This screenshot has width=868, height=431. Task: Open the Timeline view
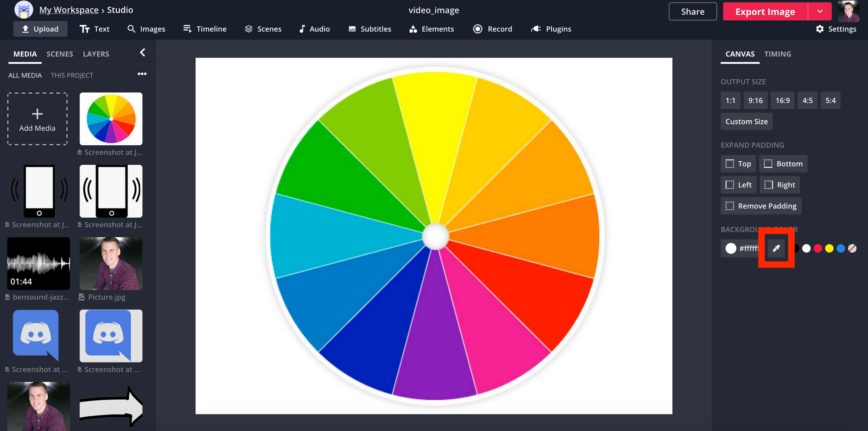click(204, 29)
